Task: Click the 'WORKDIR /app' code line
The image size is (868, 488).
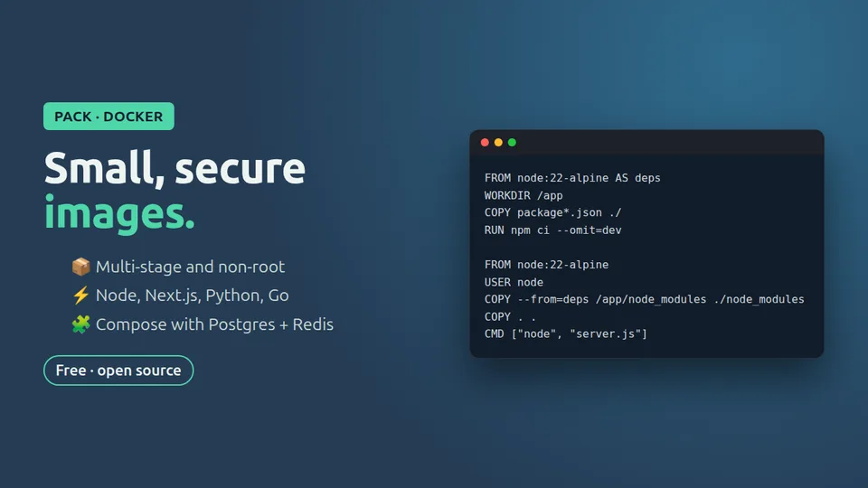Action: coord(524,195)
